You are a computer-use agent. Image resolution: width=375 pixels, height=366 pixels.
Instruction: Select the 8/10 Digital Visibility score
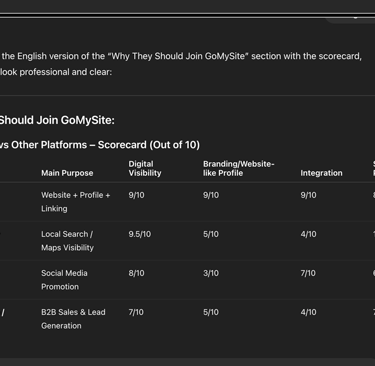tap(136, 273)
